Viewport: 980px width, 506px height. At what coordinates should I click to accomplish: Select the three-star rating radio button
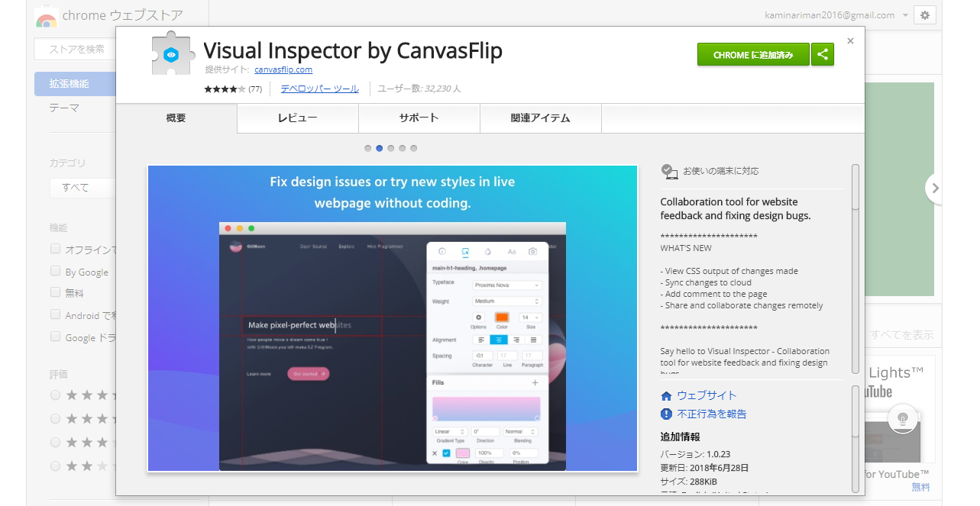click(x=55, y=443)
